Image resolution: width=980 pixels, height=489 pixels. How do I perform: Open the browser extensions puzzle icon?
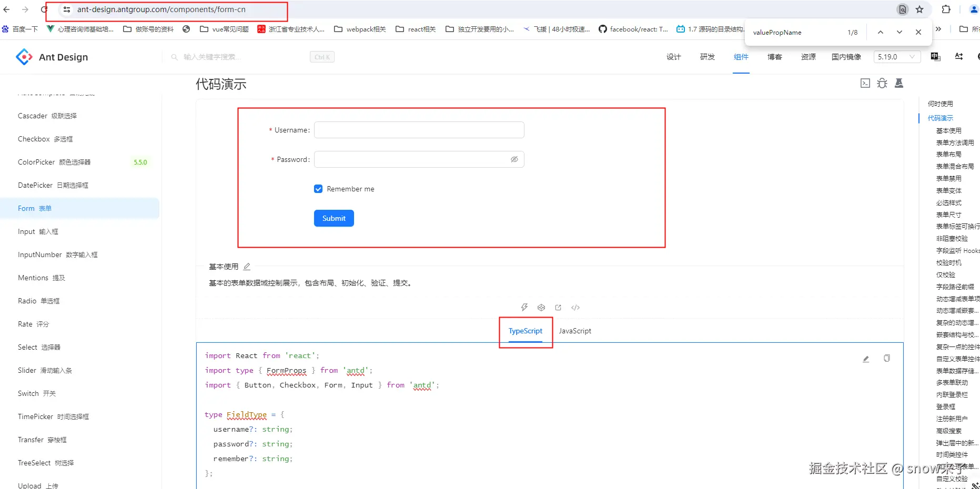point(946,9)
